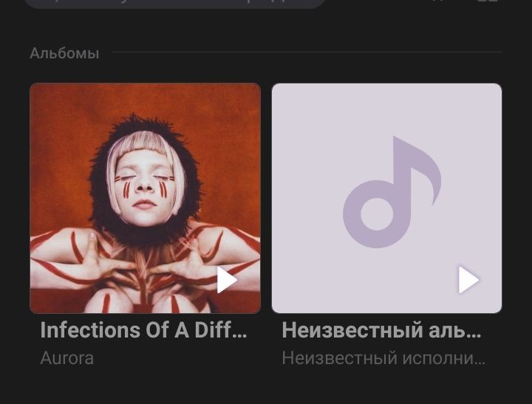Viewport: 532px width, 404px height.
Task: Open the Aurora album cover artwork
Action: click(x=146, y=198)
